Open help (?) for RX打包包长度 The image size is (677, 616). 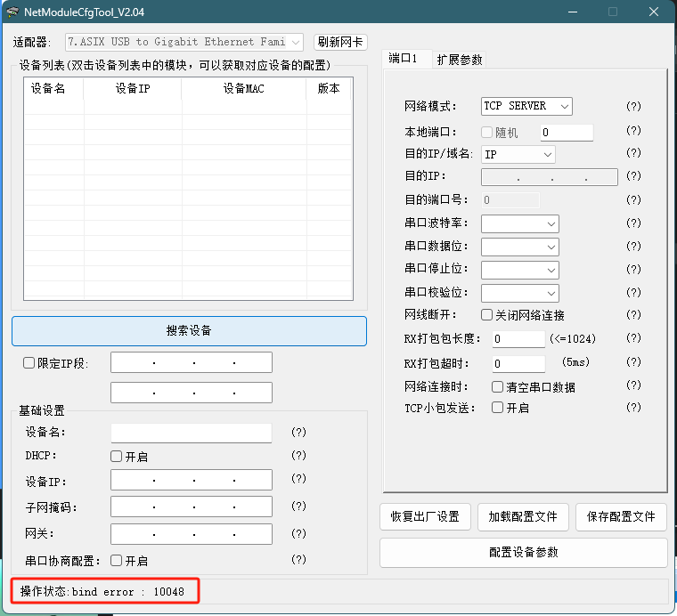coord(633,337)
